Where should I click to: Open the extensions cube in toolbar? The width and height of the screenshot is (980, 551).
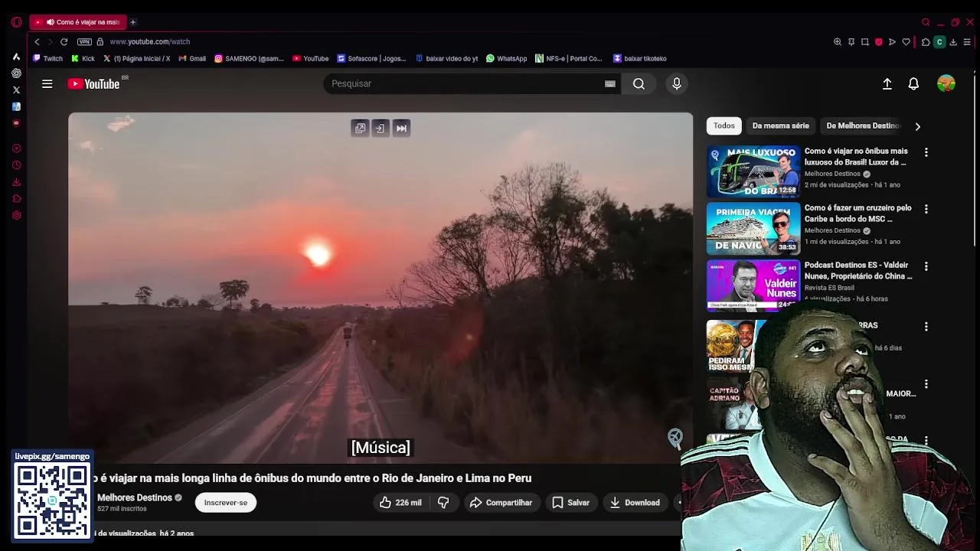point(926,42)
